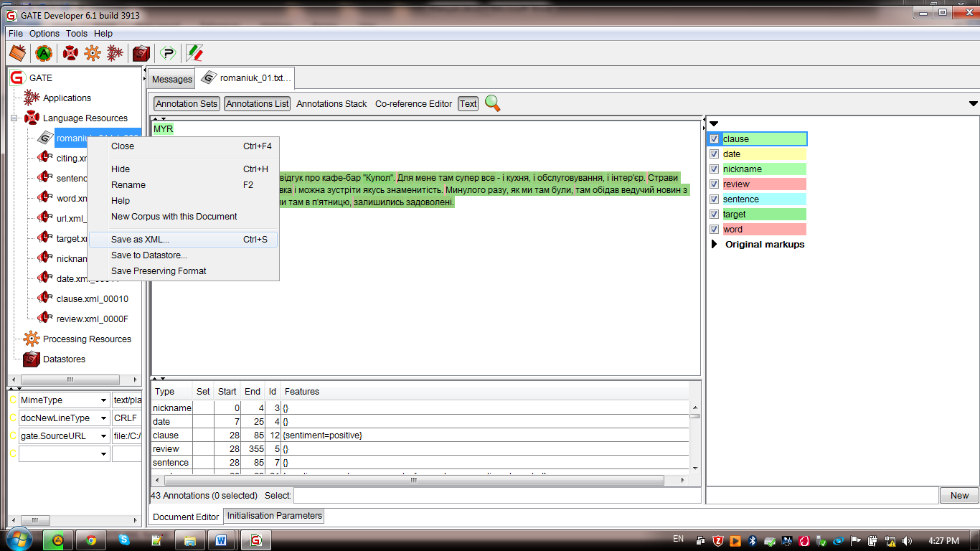The height and width of the screenshot is (551, 980).
Task: Open the Tools menu
Action: [x=77, y=33]
